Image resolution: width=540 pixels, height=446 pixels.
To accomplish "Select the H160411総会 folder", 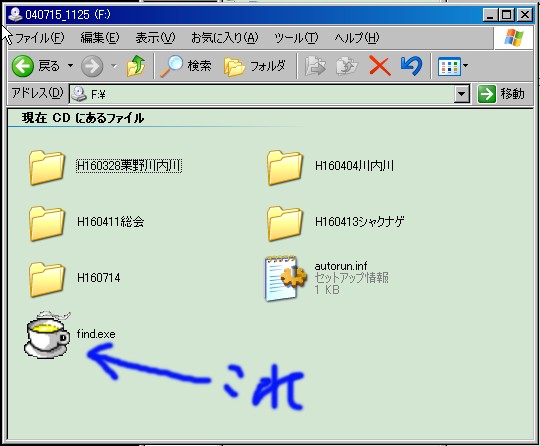I will [87, 222].
